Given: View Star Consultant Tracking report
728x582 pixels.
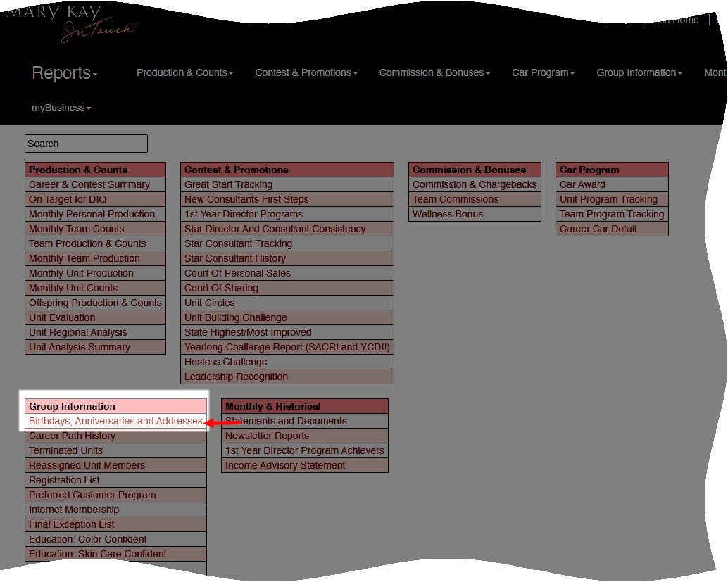Looking at the screenshot, I should click(287, 244).
